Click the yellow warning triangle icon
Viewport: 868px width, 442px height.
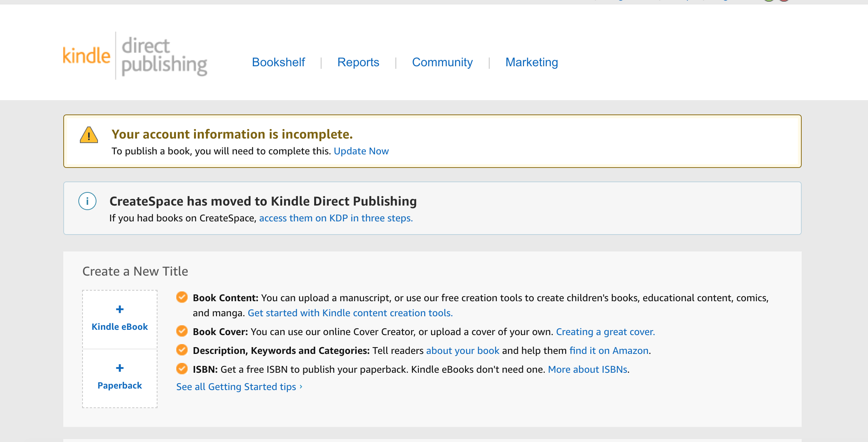coord(89,135)
